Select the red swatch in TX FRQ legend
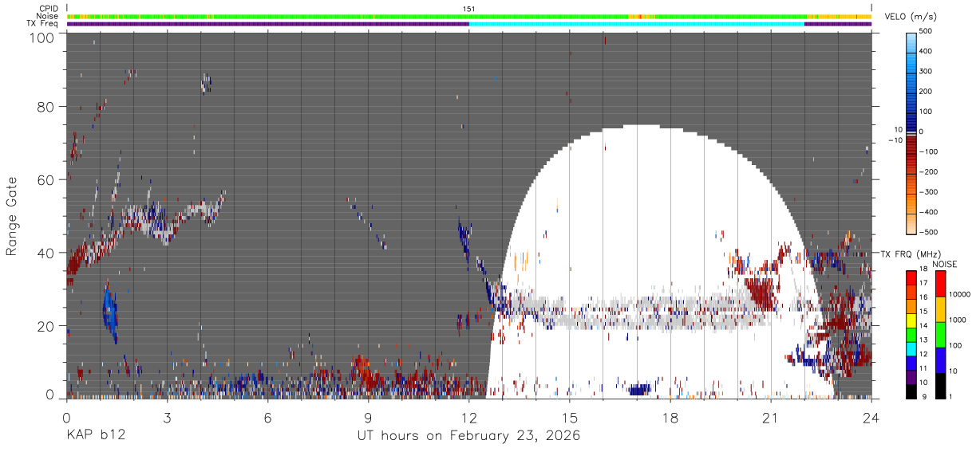This screenshot has width=980, height=452. [x=911, y=277]
